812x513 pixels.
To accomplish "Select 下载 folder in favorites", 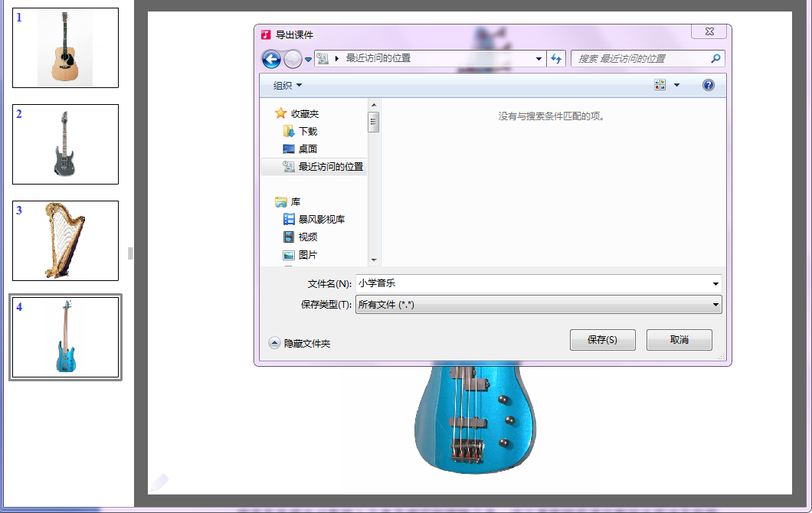I will (307, 132).
